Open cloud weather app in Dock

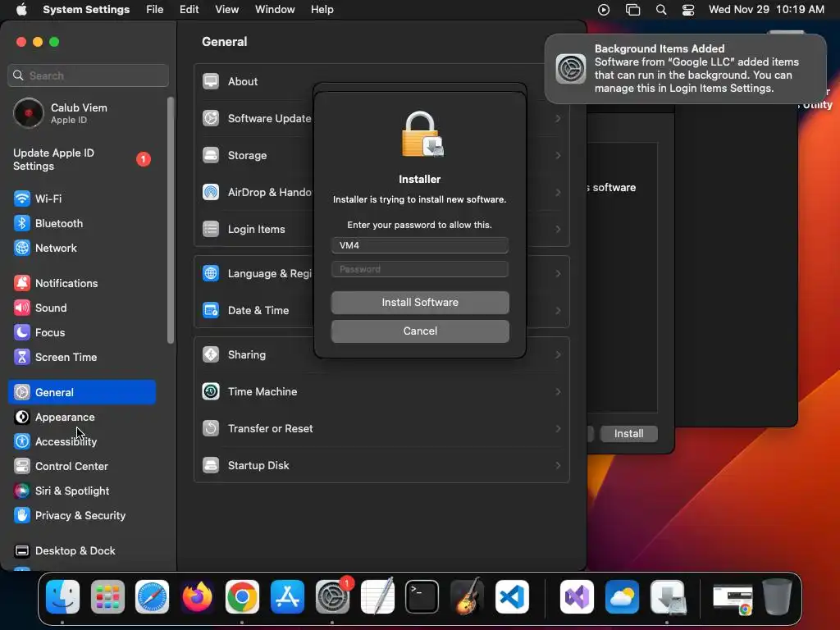click(x=622, y=596)
